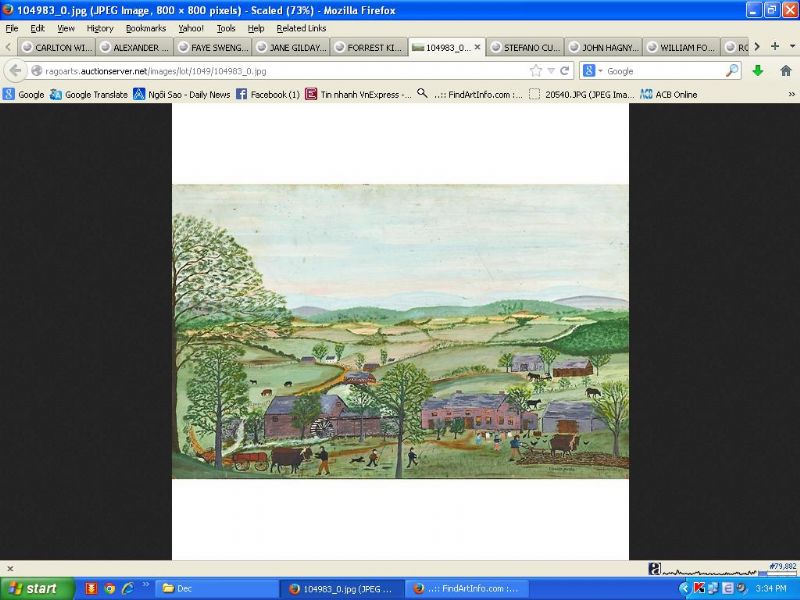Open the URL history dropdown arrow

(550, 71)
